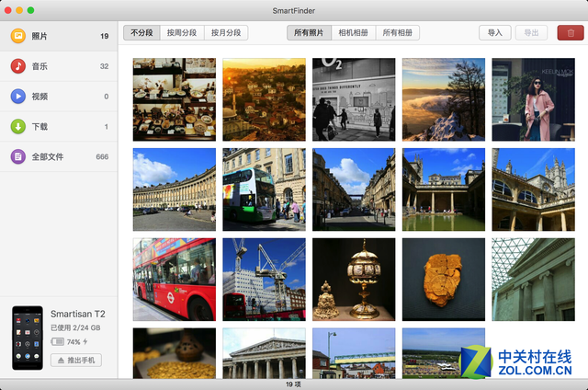Select the golden ornate clock photo

pyautogui.click(x=354, y=279)
